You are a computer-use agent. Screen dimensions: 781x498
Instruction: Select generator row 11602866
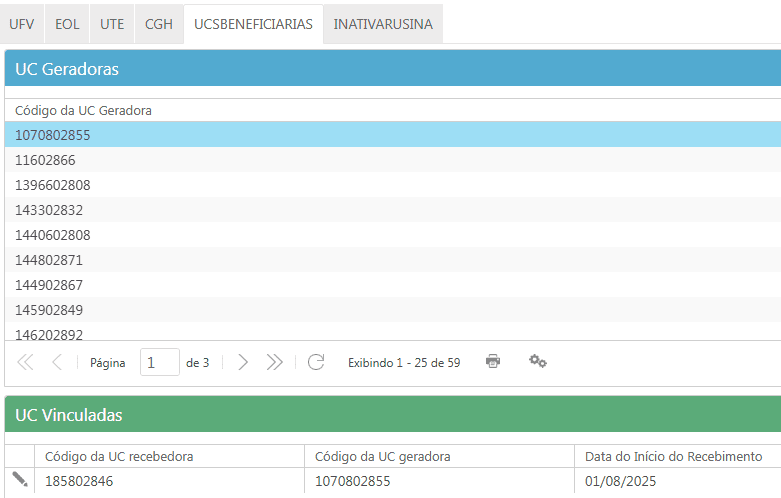tap(45, 160)
